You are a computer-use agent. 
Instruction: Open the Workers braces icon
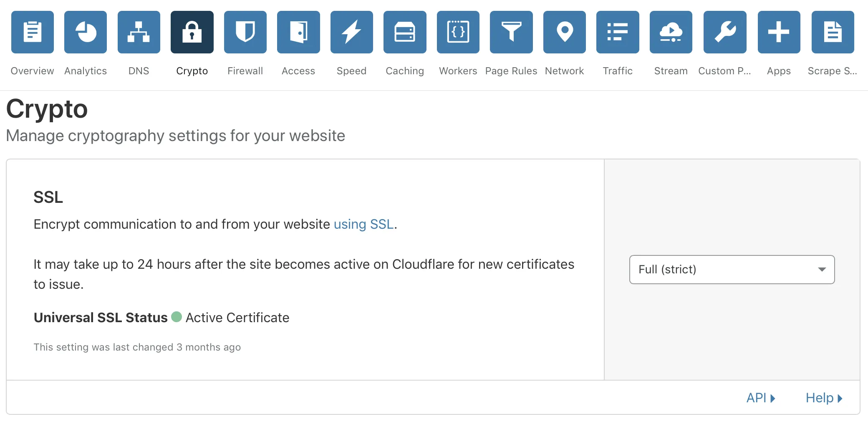(x=458, y=32)
